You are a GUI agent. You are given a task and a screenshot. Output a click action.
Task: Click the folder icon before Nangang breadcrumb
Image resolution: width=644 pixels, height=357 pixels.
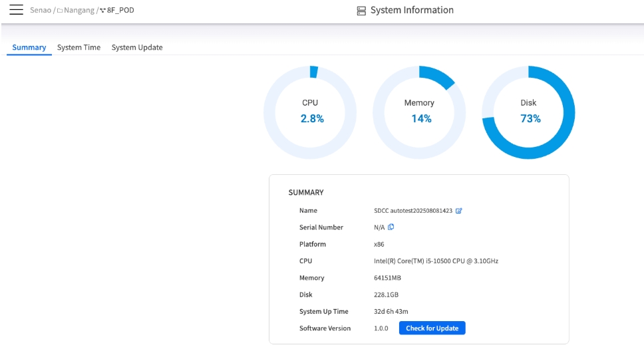point(60,11)
